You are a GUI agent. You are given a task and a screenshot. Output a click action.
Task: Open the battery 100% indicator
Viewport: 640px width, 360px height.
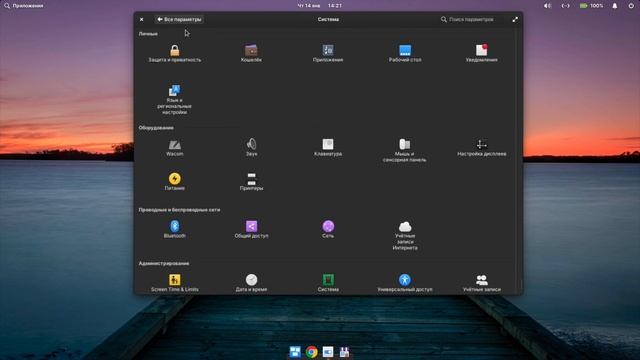coord(591,6)
